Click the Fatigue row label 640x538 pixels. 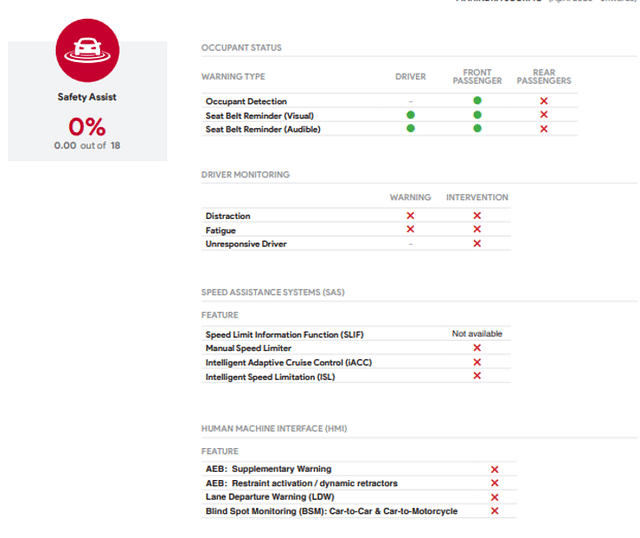click(220, 231)
